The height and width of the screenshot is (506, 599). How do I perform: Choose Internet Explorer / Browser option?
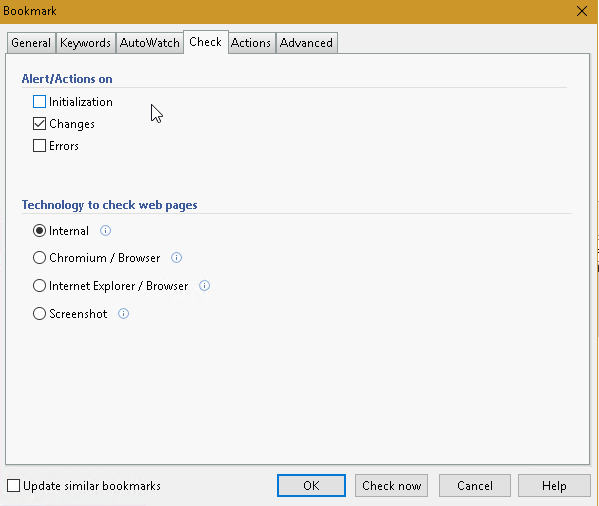click(39, 286)
